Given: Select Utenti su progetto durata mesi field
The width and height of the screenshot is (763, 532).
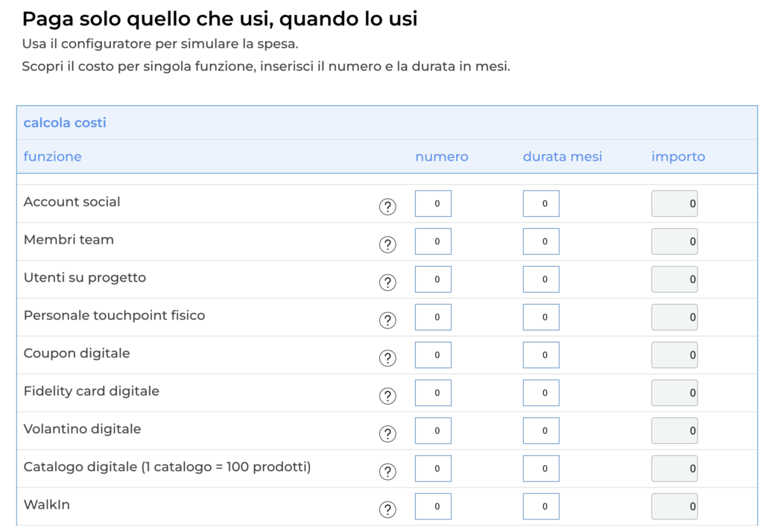Looking at the screenshot, I should click(x=541, y=279).
